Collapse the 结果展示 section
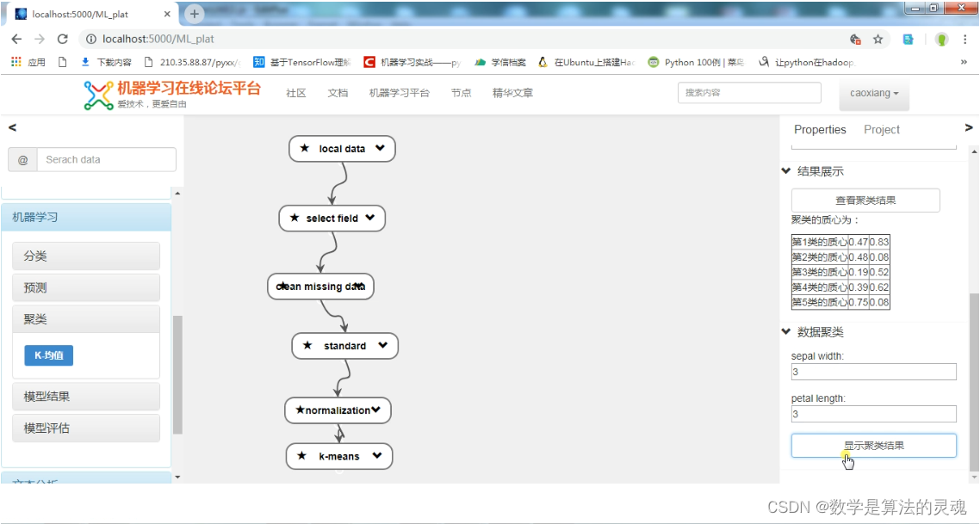Screen dimensions: 980x524 (785, 170)
